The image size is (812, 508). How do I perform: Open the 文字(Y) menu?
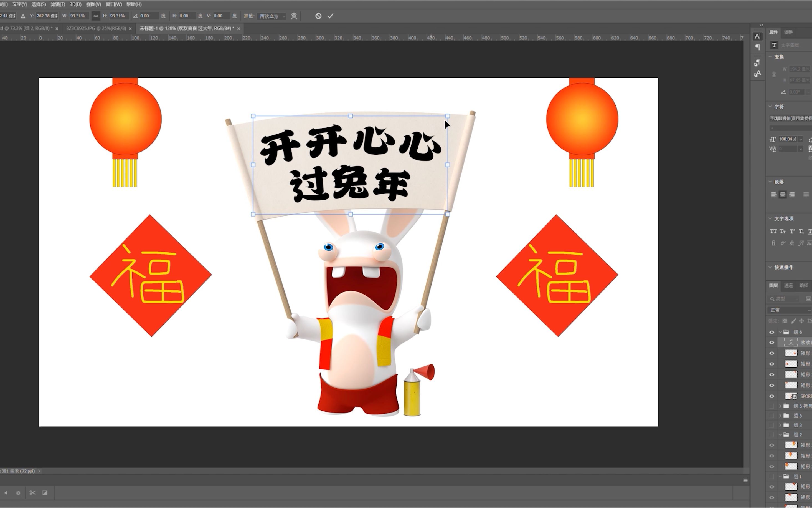click(19, 4)
